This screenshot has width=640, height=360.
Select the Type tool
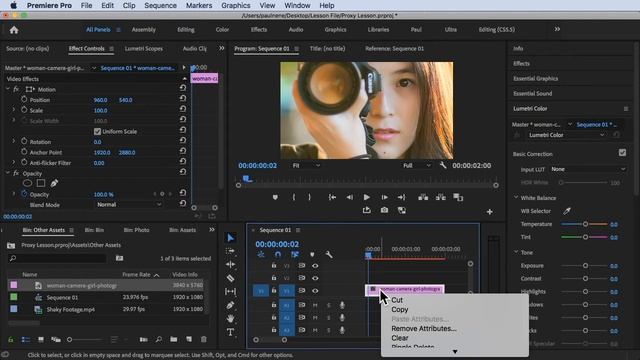[231, 332]
